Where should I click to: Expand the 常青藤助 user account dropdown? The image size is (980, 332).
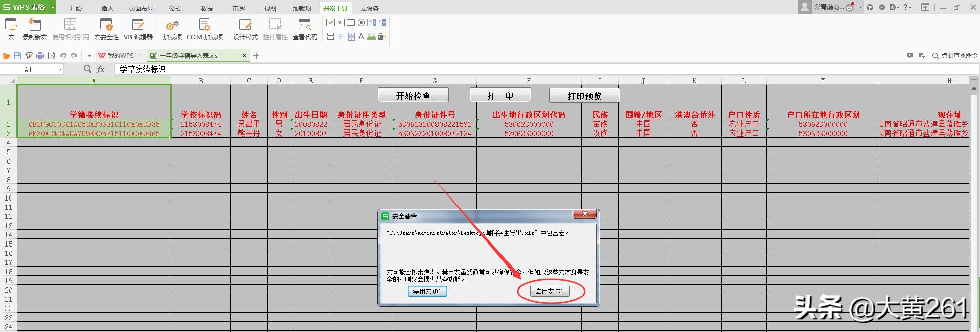tap(860, 7)
